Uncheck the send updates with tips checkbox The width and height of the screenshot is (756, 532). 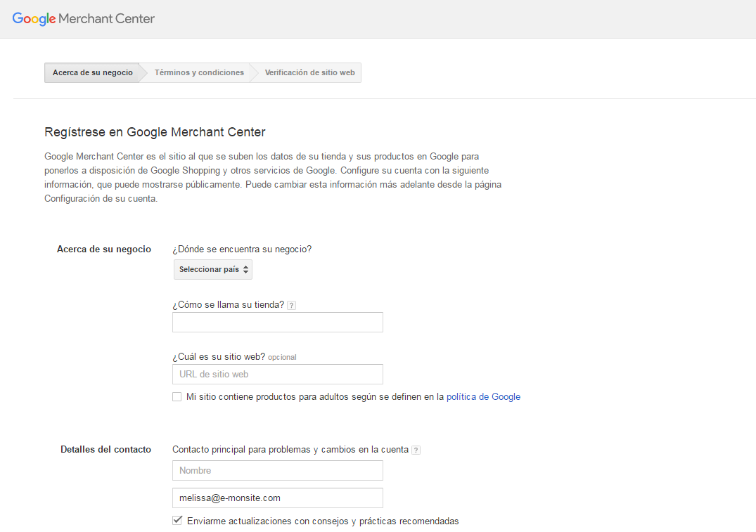pos(177,521)
